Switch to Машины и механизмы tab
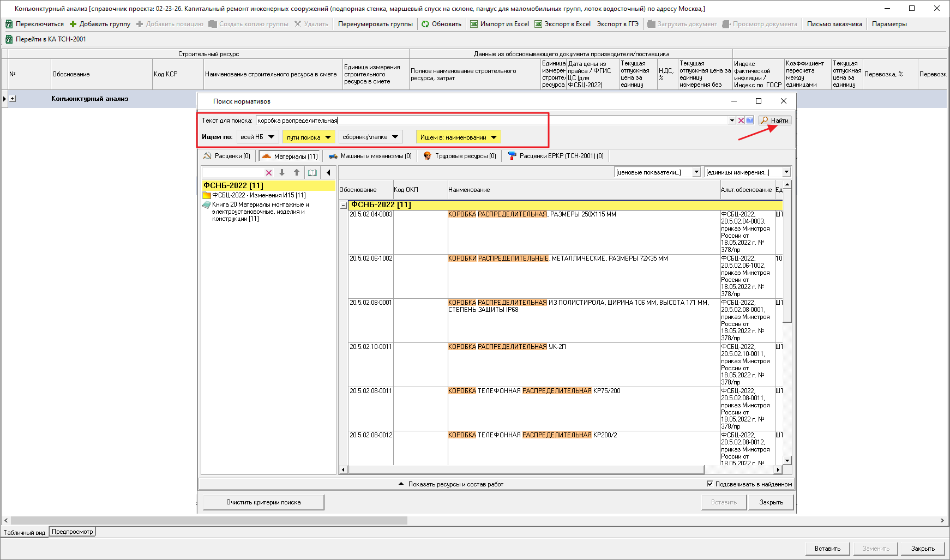Image resolution: width=950 pixels, height=560 pixels. tap(370, 156)
